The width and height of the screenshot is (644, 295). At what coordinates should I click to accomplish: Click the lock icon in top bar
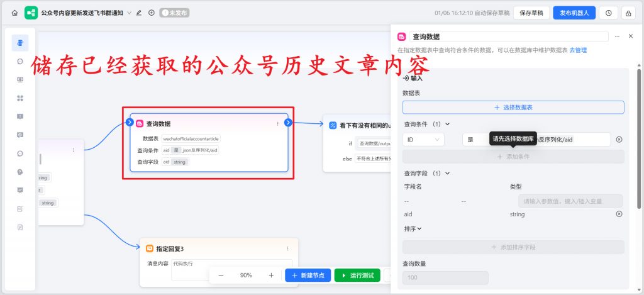pyautogui.click(x=628, y=13)
